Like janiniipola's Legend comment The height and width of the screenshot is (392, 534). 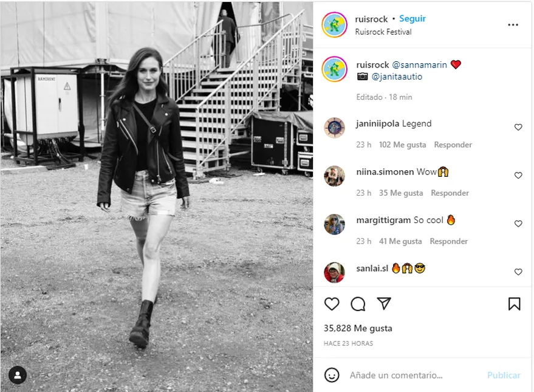click(x=518, y=127)
